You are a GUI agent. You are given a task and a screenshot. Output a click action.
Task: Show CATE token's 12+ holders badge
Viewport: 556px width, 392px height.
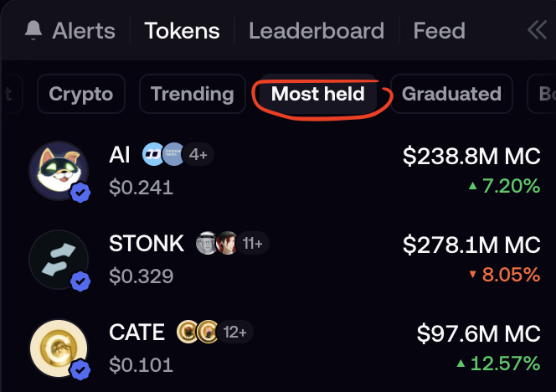point(234,332)
